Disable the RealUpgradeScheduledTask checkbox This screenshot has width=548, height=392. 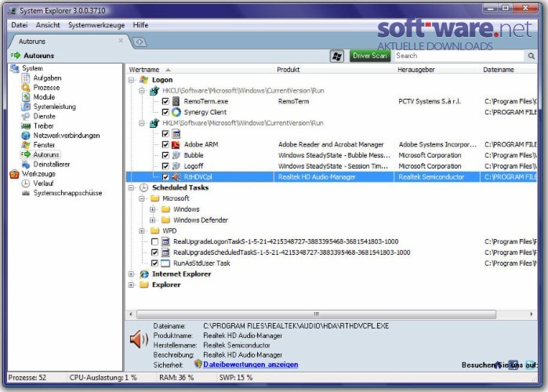point(154,252)
